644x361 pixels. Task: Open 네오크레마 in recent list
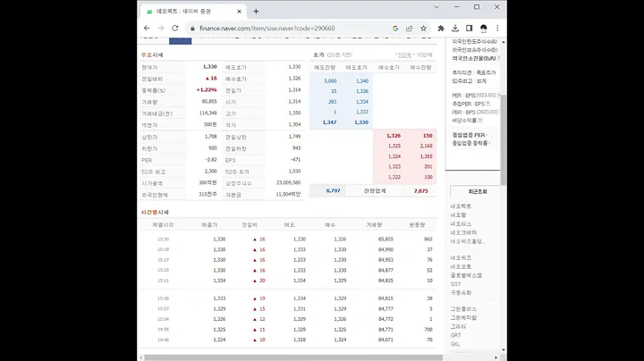(463, 232)
